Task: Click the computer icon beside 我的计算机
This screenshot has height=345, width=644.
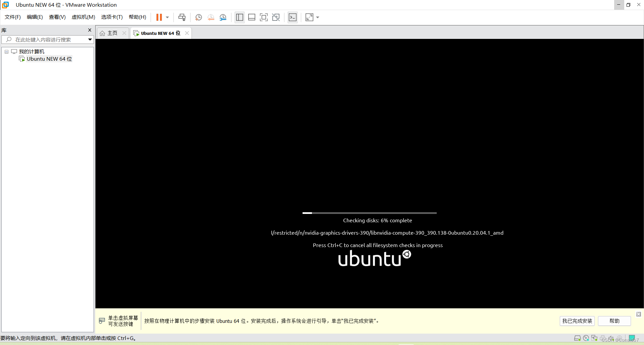Action: 14,51
